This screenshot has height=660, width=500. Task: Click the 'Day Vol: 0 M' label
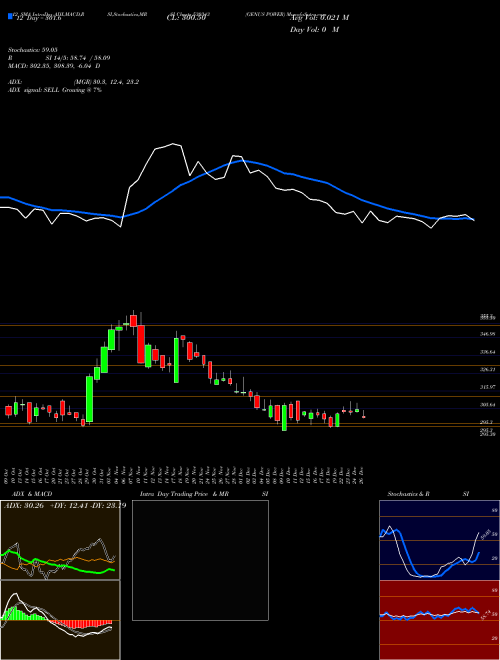[x=314, y=30]
